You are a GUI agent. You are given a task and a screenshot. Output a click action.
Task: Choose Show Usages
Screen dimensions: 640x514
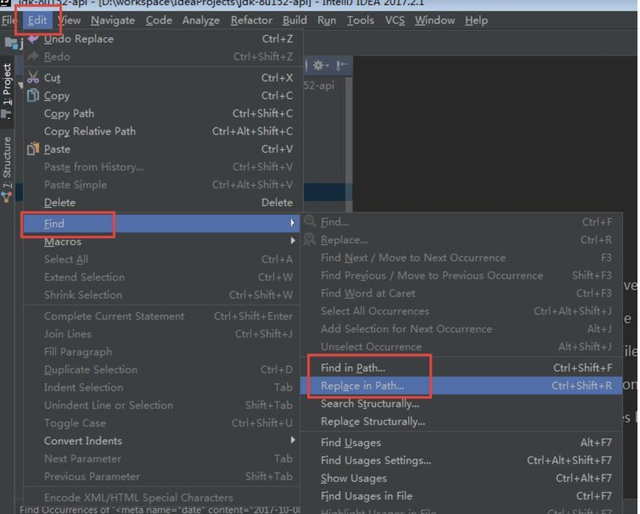[462, 478]
